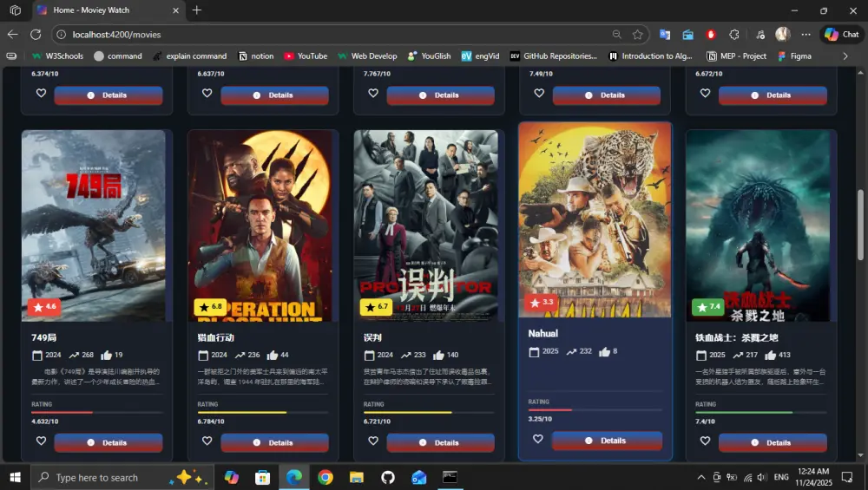Toggle favorite heart on the 误判 card

coord(373,441)
